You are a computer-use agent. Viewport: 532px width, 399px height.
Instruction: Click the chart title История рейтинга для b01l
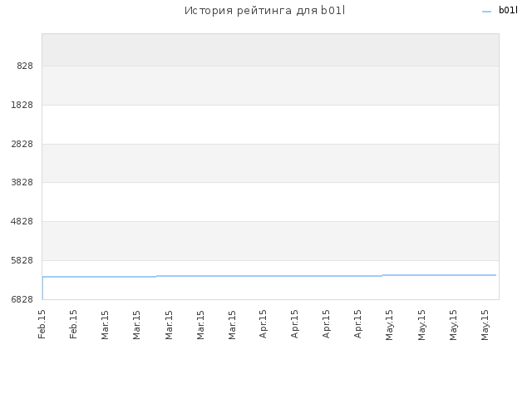click(264, 11)
